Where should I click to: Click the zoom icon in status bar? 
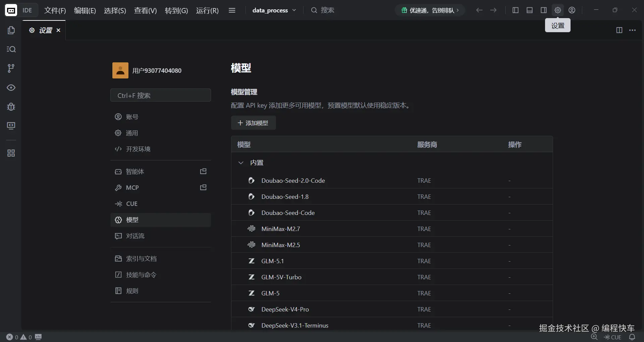[594, 337]
